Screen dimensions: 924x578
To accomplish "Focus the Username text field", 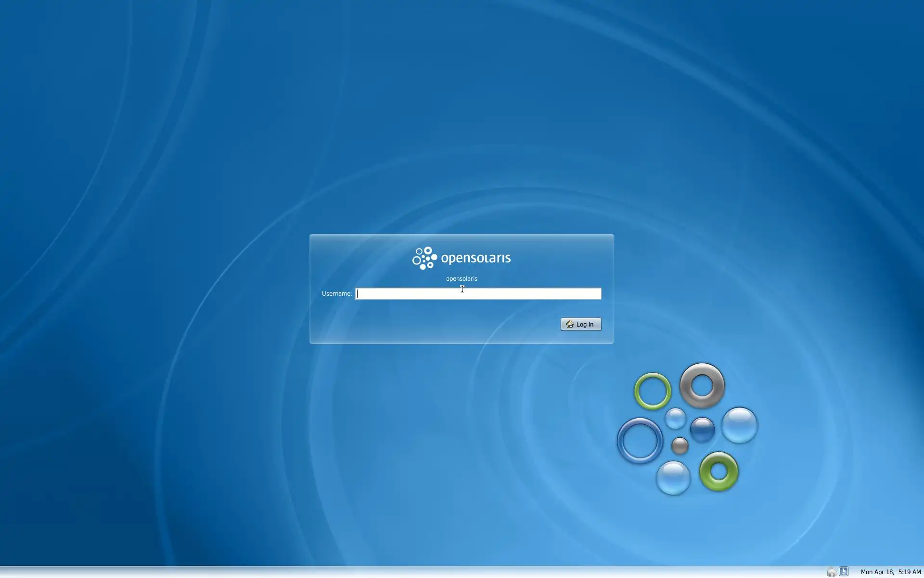I will 478,294.
